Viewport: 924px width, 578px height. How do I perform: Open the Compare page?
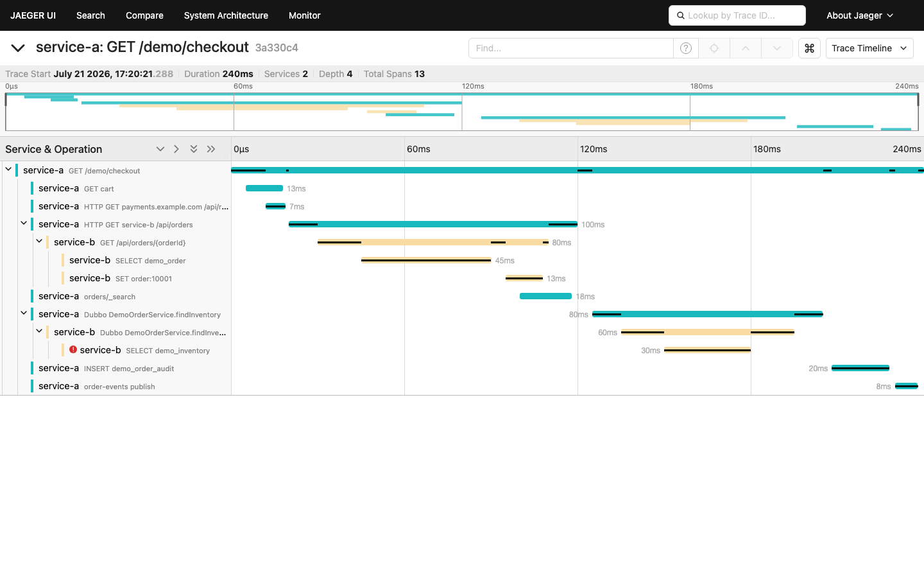point(144,15)
